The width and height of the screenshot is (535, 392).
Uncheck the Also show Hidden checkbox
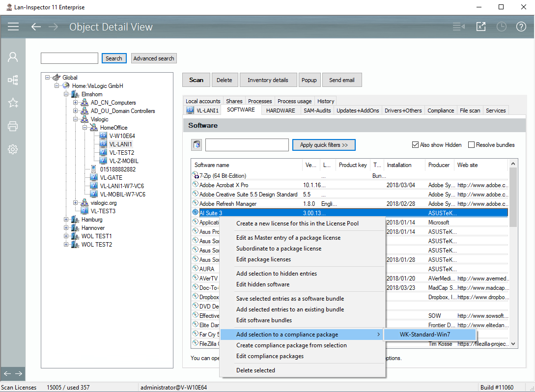415,145
